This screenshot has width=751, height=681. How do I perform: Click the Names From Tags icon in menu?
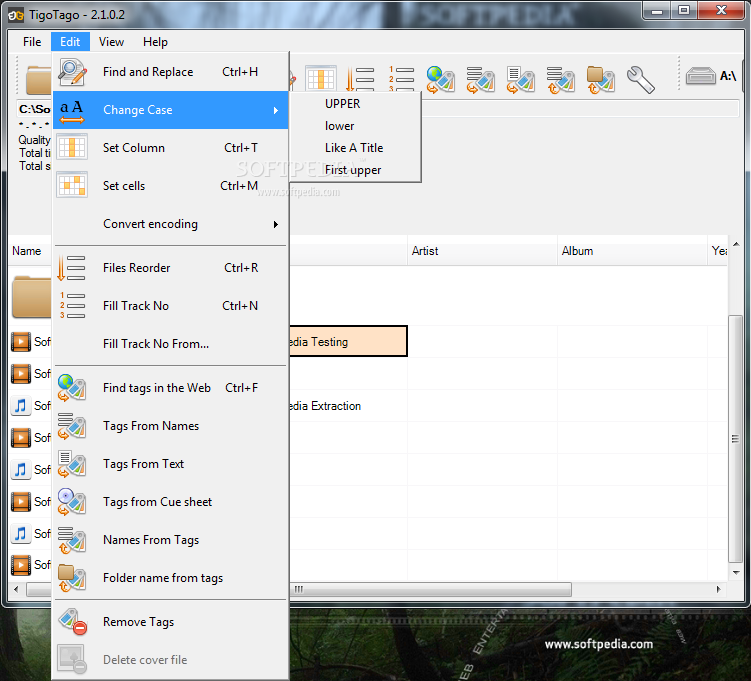click(72, 540)
